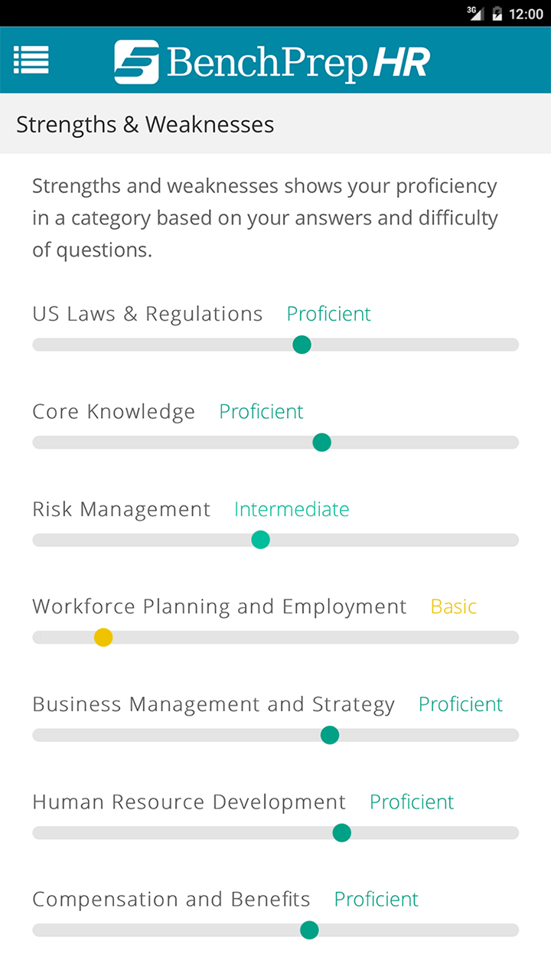This screenshot has width=551, height=980.
Task: Select the Strengths & Weaknesses header
Action: pos(145,124)
